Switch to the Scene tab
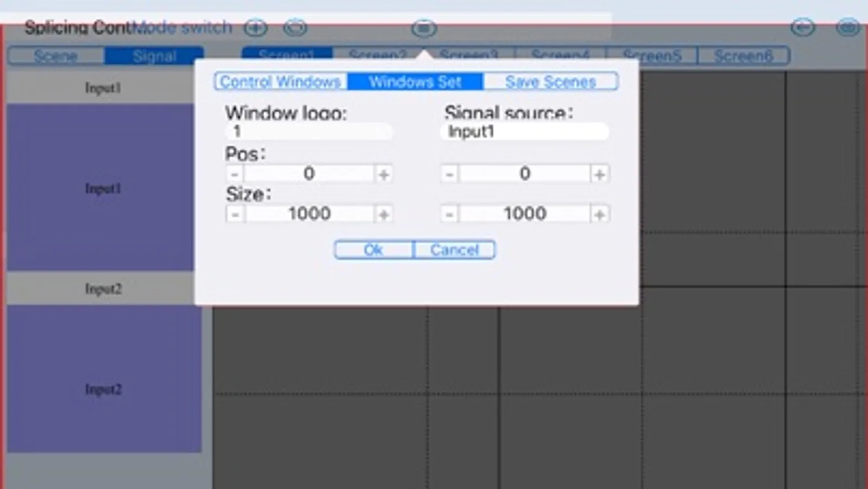This screenshot has height=489, width=868. coord(56,56)
